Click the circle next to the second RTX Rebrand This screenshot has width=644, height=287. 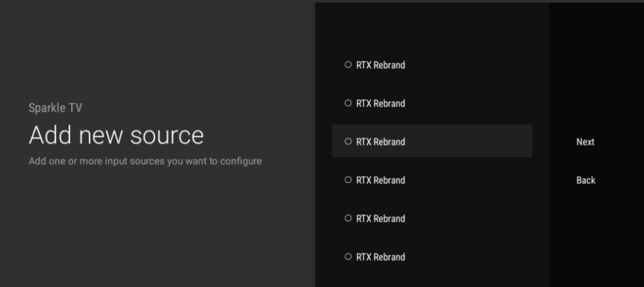[348, 103]
